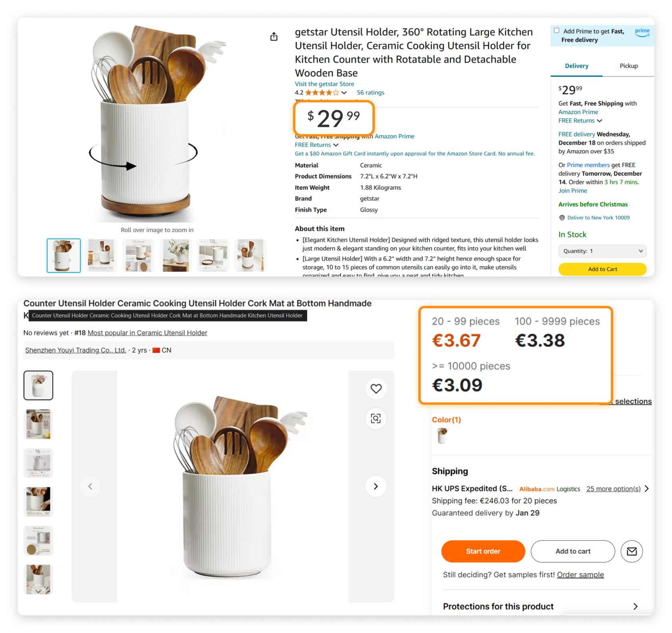The height and width of the screenshot is (633, 672).
Task: Click the right arrow on the image carousel
Action: (375, 486)
